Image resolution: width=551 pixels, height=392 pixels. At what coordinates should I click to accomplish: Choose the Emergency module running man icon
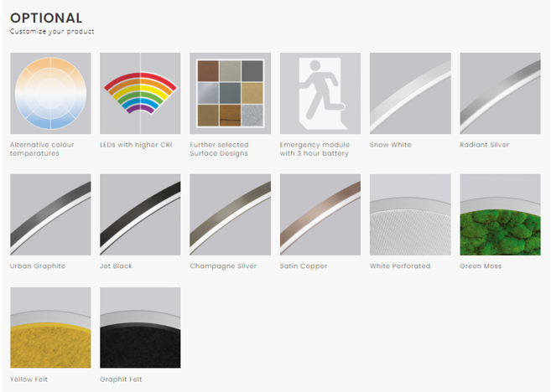(320, 93)
